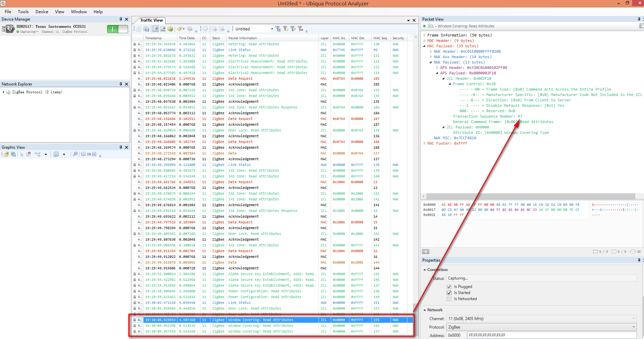Screen dimensions: 644x339
Task: Pin the Device Manager panel
Action: [121, 19]
